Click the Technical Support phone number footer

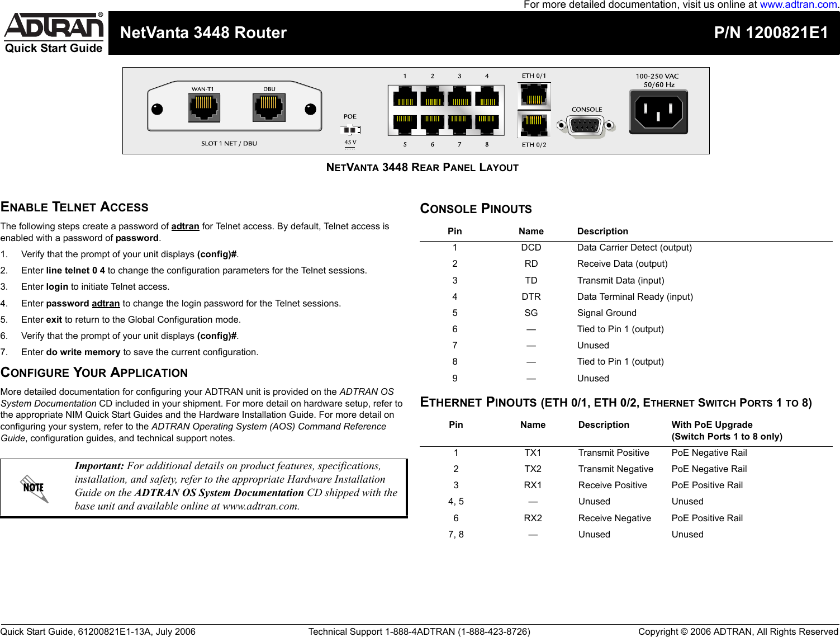tap(419, 631)
